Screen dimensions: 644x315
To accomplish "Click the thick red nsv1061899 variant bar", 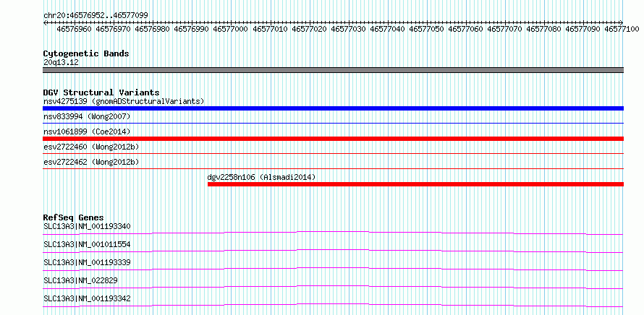I will [333, 139].
